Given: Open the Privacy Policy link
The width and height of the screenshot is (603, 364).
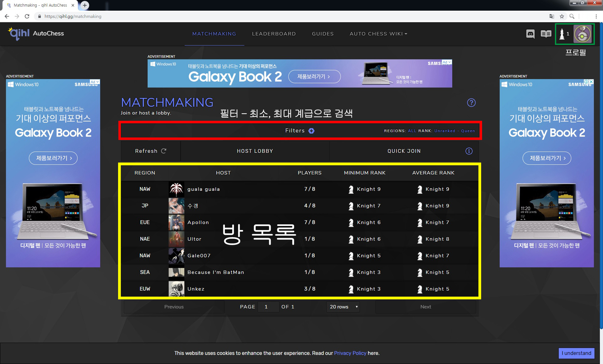Looking at the screenshot, I should (x=350, y=353).
